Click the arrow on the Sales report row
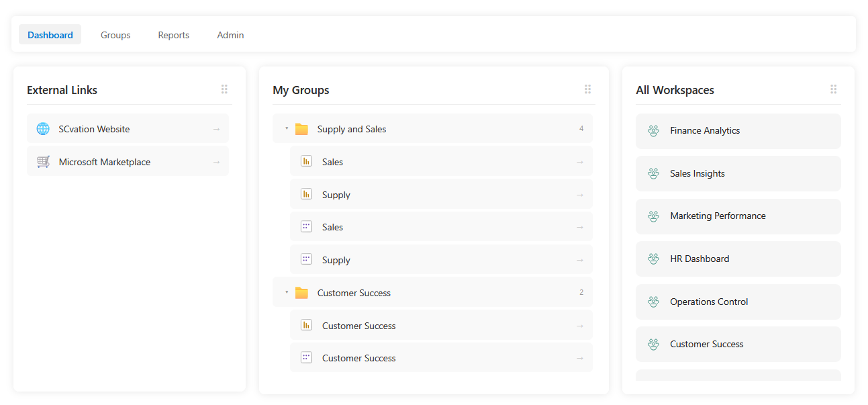This screenshot has height=405, width=868. (x=580, y=162)
